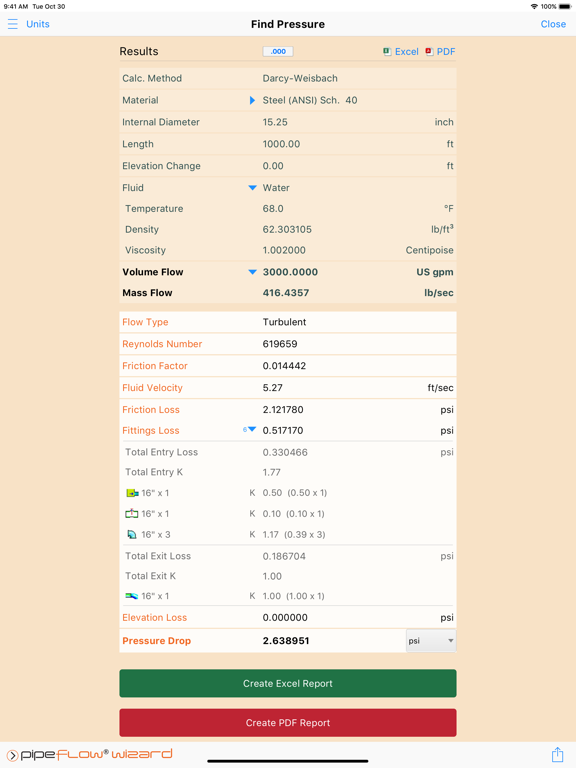Click Length value 1000.00
The height and width of the screenshot is (768, 576).
point(281,144)
